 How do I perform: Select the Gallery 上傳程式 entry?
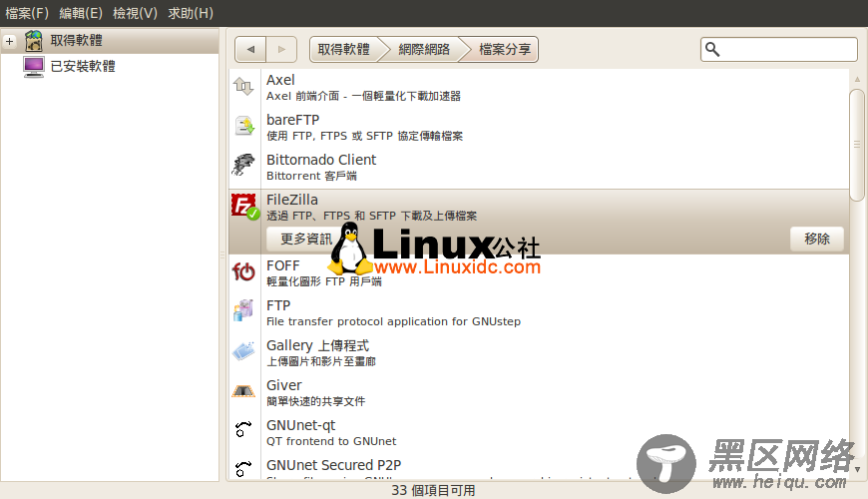click(539, 352)
